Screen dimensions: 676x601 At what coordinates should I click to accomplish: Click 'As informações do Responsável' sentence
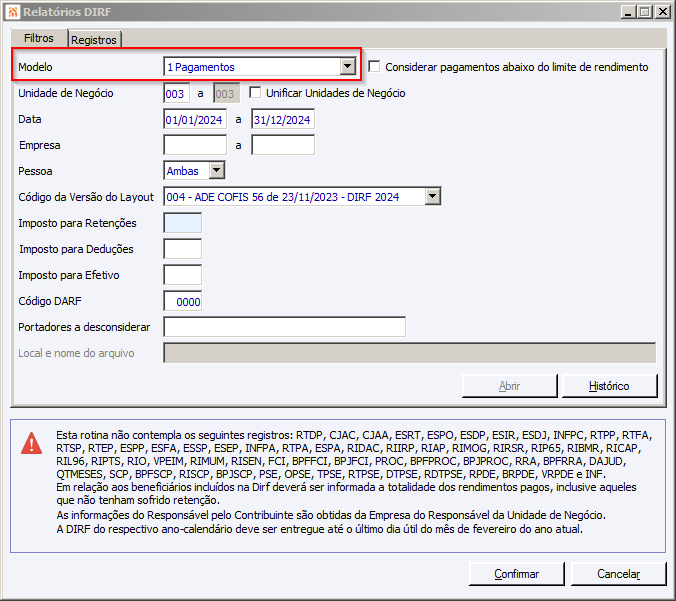(x=331, y=515)
